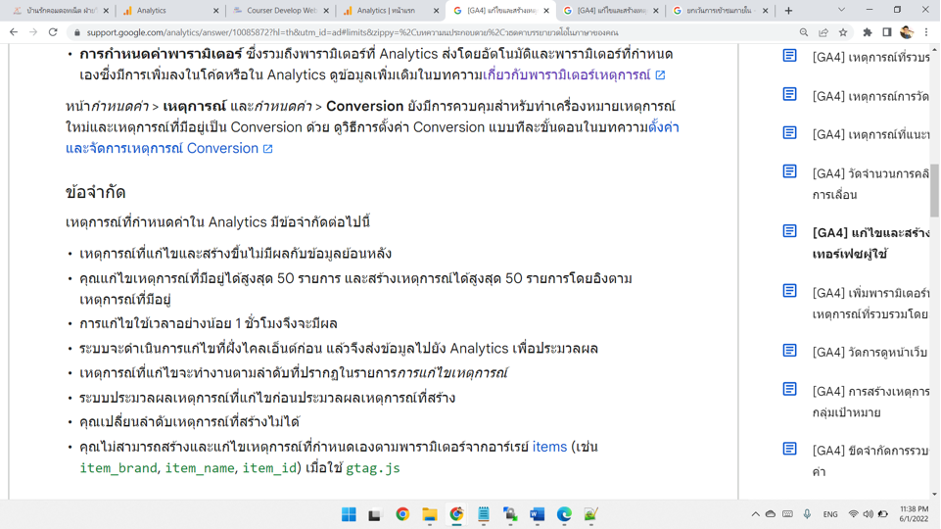Click the article icon beside เหตุการณ์ที่แนะนำ

coord(790,134)
